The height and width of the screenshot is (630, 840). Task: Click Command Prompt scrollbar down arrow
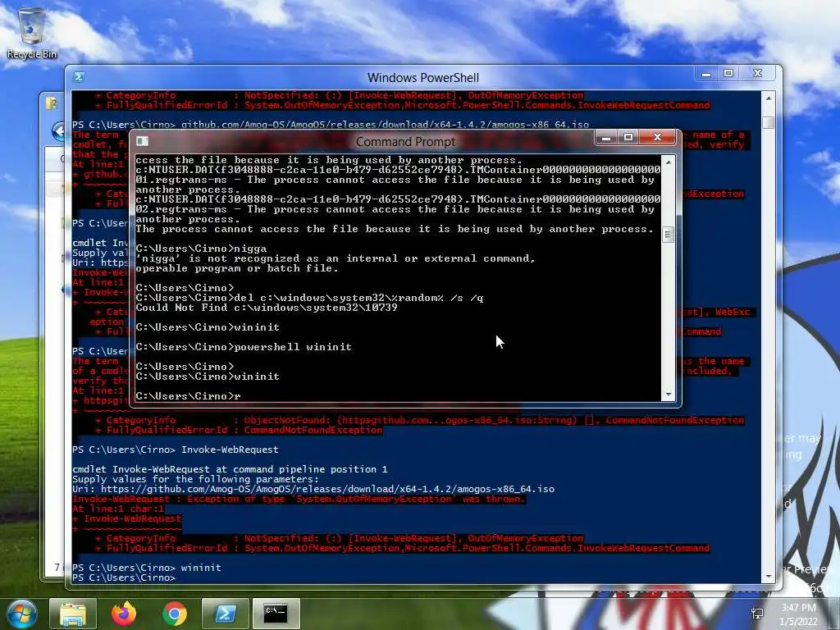click(x=668, y=395)
